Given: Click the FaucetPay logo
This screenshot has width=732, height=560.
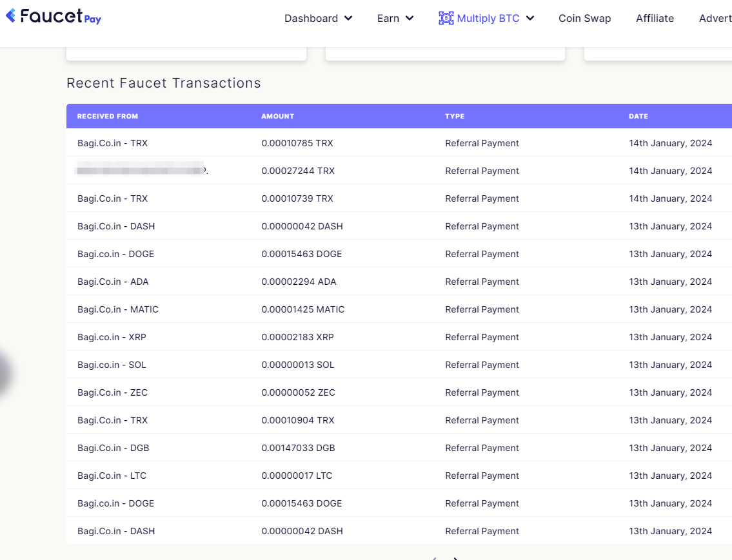Looking at the screenshot, I should [54, 16].
